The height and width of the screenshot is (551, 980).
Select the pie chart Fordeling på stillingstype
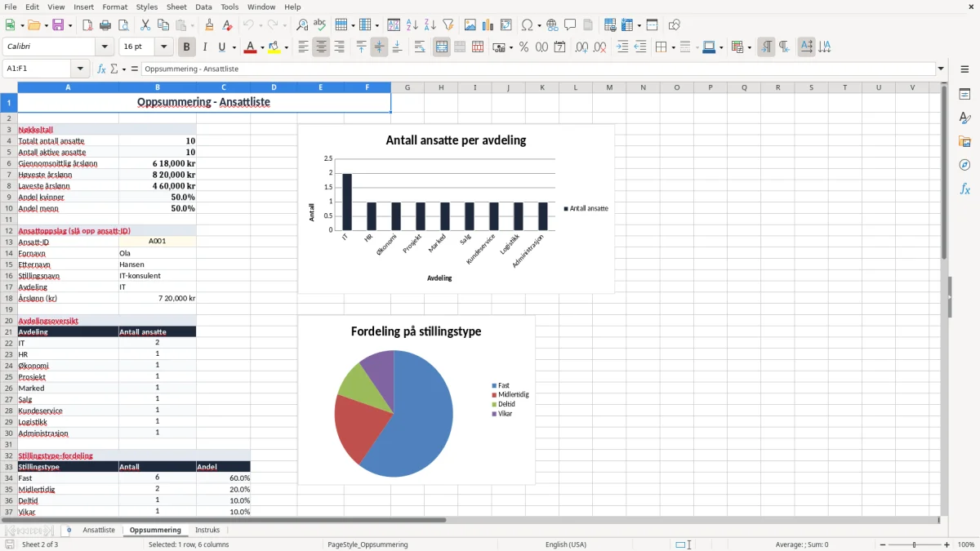coord(416,400)
